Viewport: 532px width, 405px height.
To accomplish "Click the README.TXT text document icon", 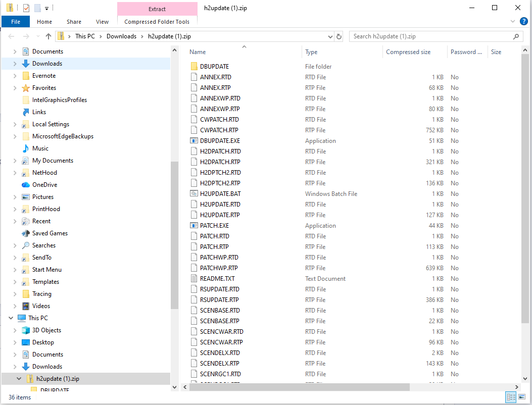I will point(194,279).
